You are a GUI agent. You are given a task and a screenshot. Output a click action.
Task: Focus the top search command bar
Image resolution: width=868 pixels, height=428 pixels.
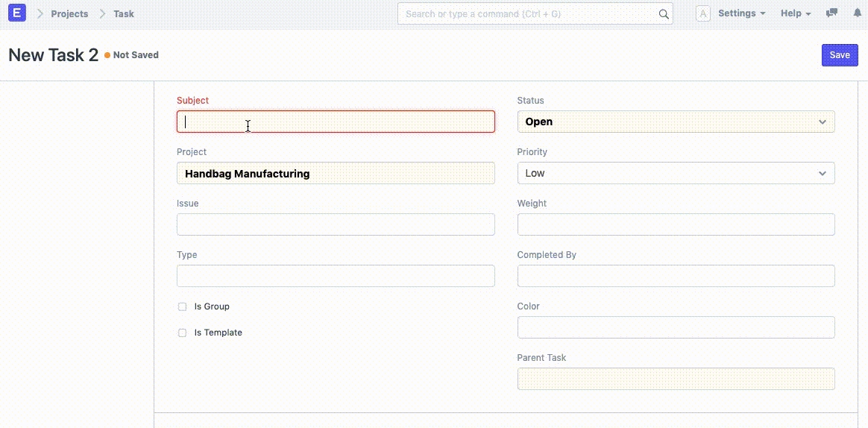529,14
